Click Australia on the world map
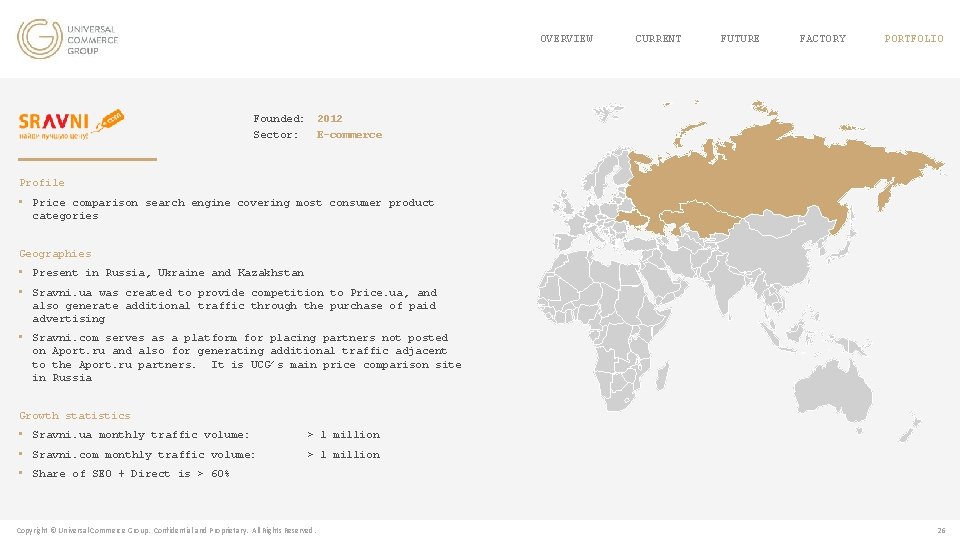The image size is (960, 540). click(x=834, y=392)
